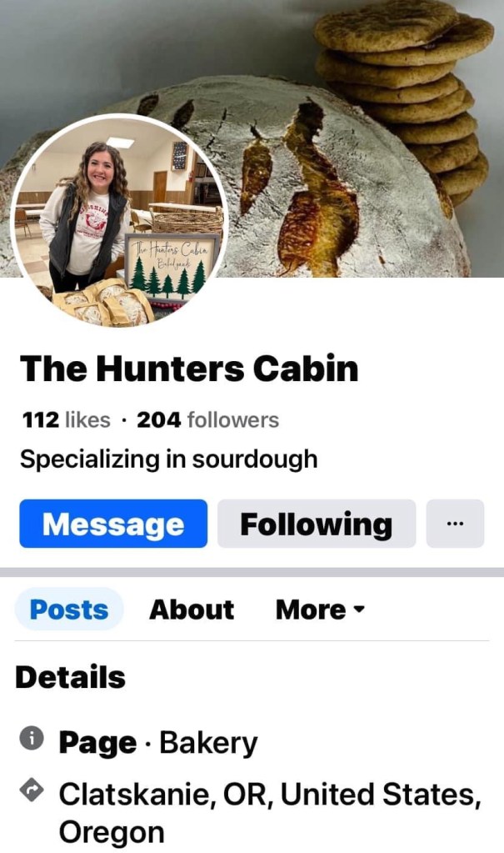Switch to the Posts tab

click(69, 610)
